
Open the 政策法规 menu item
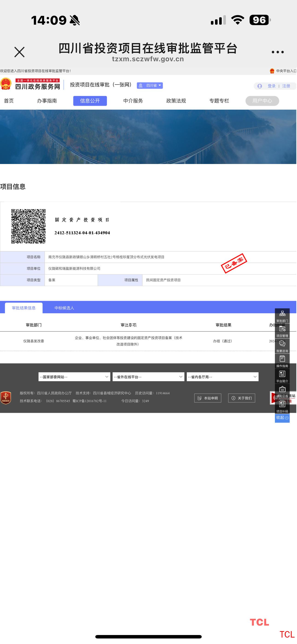(176, 101)
